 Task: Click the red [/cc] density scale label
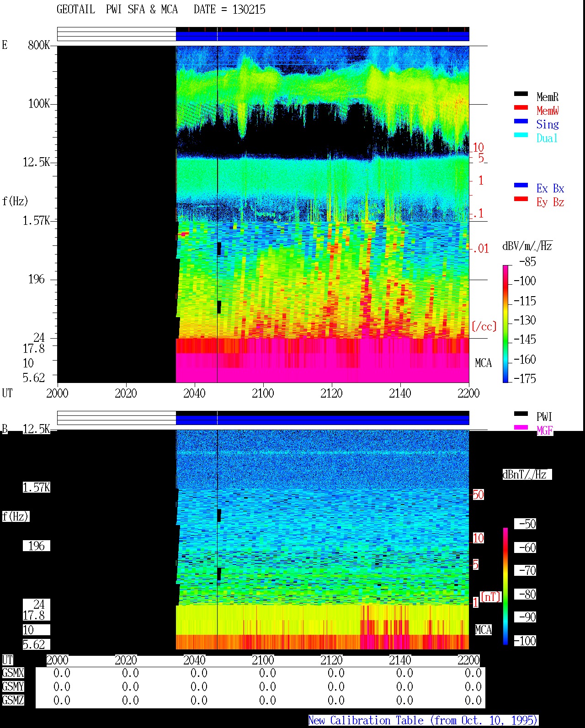[x=484, y=327]
